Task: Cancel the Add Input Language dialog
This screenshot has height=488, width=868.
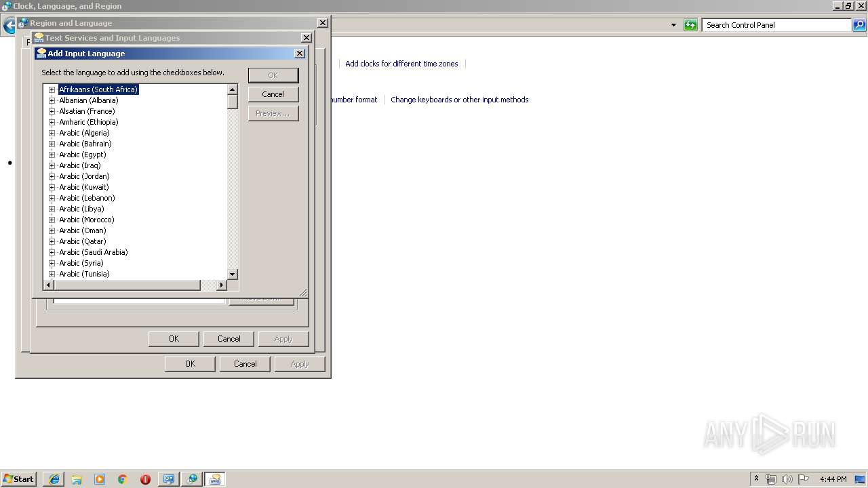Action: click(273, 94)
